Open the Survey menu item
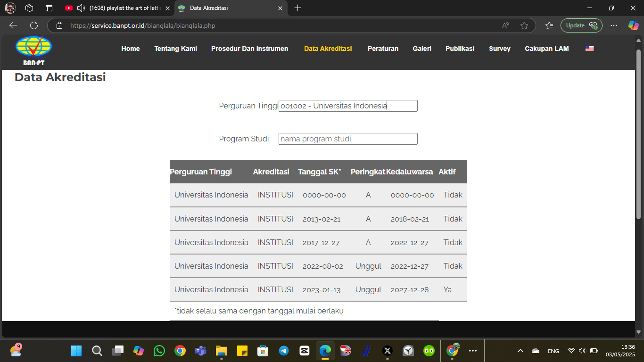Screen dimensions: 644x362 point(500,49)
